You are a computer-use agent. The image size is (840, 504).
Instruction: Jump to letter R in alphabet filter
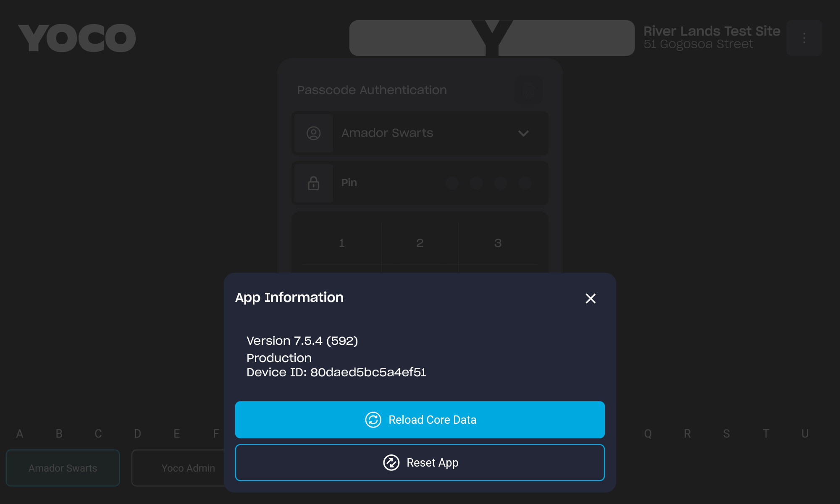pos(687,433)
